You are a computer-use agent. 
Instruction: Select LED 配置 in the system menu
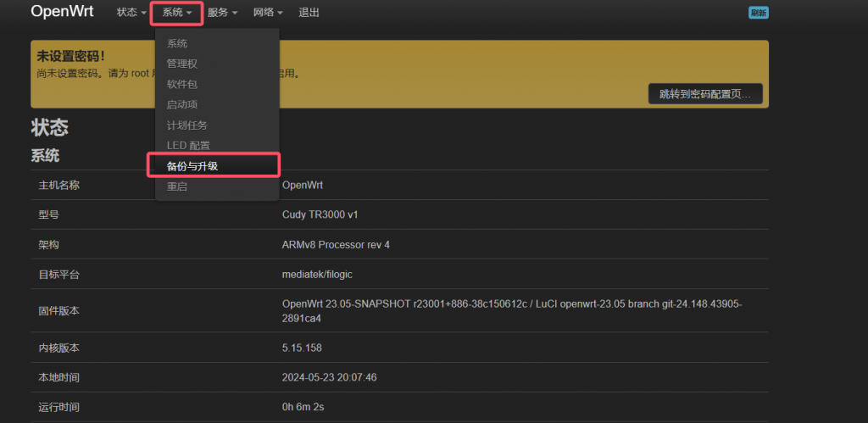(x=188, y=146)
